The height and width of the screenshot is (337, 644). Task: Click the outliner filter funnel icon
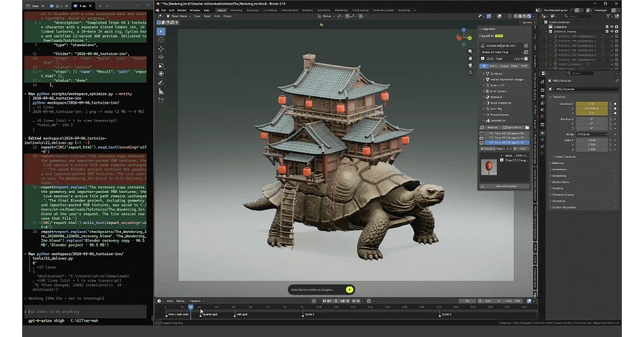pyautogui.click(x=609, y=16)
